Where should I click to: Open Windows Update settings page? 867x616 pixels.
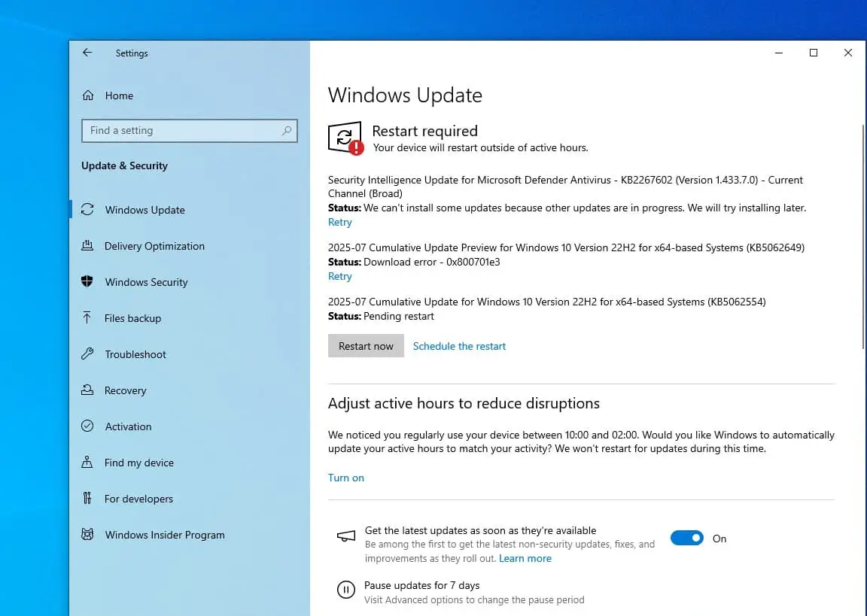point(144,210)
